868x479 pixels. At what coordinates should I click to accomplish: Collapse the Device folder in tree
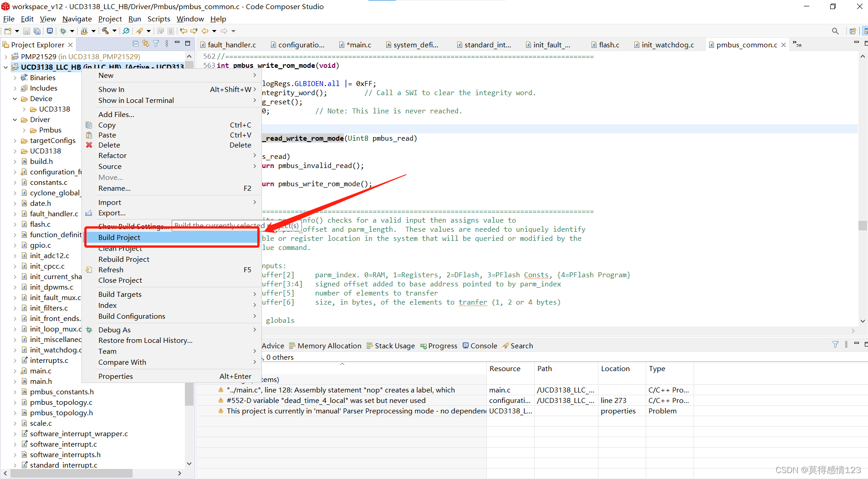point(15,99)
